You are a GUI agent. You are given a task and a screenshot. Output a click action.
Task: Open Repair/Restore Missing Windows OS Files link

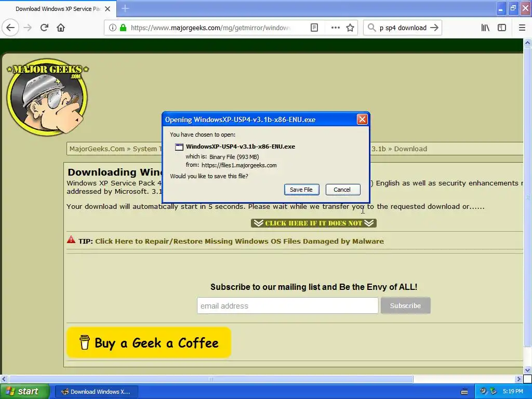(x=239, y=241)
